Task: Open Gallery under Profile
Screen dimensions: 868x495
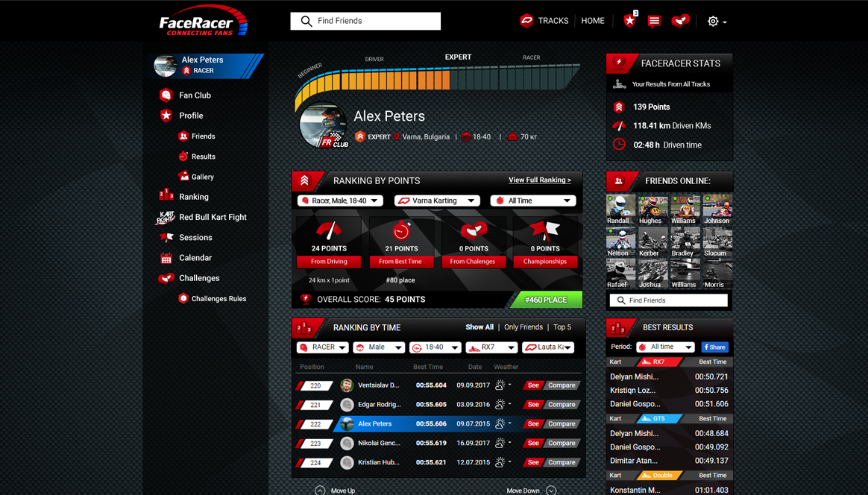Action: pos(203,177)
